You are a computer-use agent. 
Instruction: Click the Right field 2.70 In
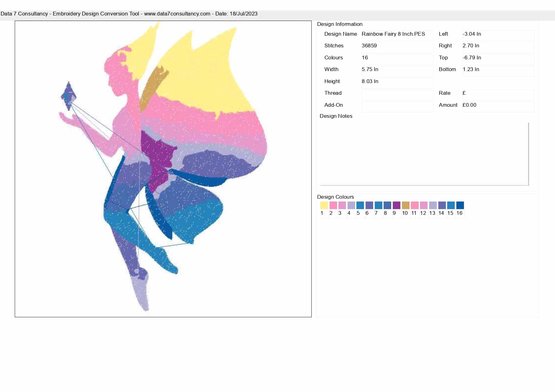pos(498,47)
